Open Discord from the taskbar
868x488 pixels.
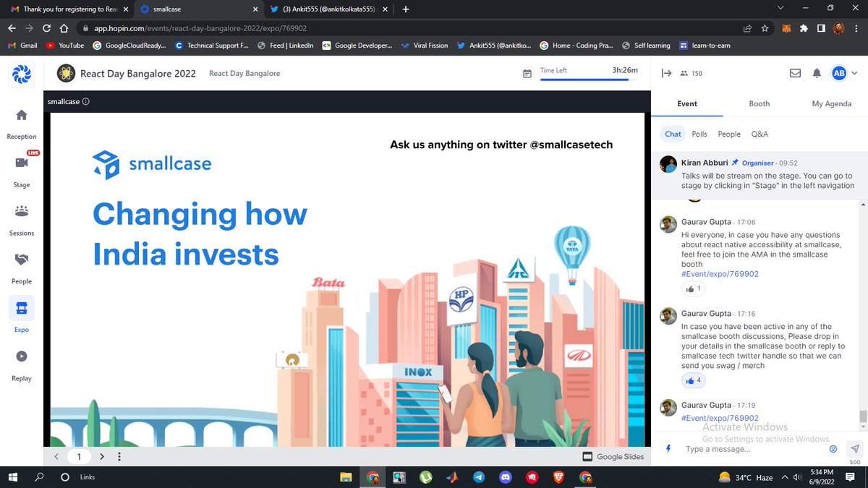(x=506, y=477)
